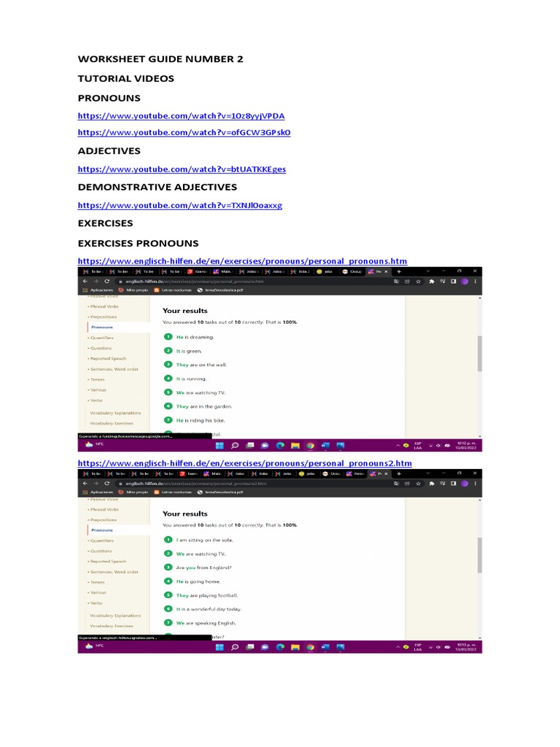The height and width of the screenshot is (747, 560).
Task: Click the page scrollbar beside the 'wonderful day today' results
Action: (x=480, y=569)
